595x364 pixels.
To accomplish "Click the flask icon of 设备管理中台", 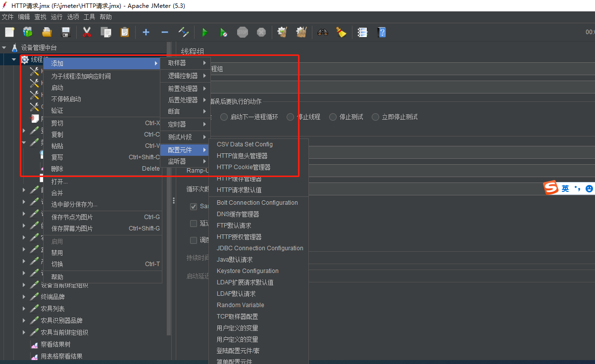I will coord(14,47).
